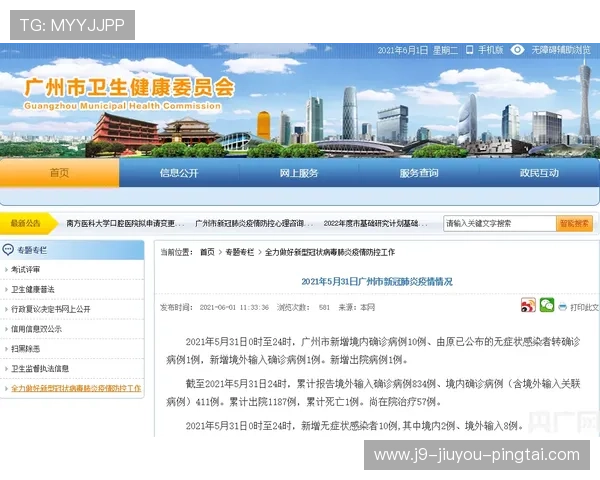This screenshot has height=480, width=600.
Task: Share article via Weibo icon
Action: pos(528,305)
